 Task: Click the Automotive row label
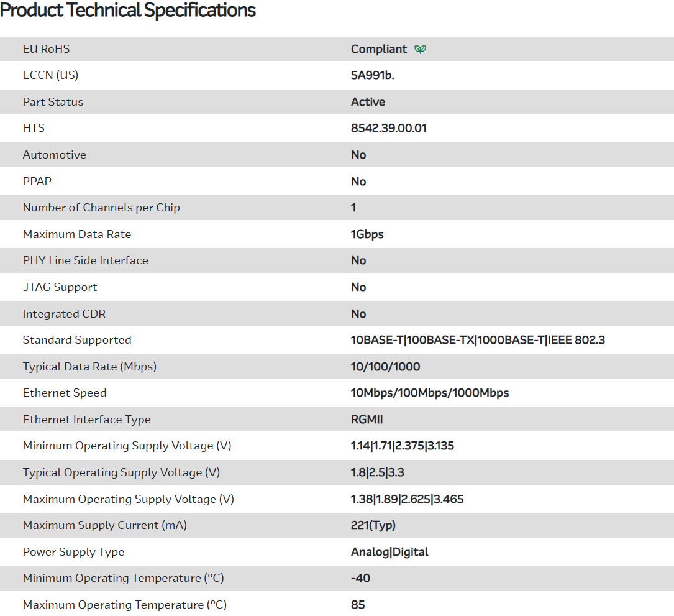tap(55, 155)
